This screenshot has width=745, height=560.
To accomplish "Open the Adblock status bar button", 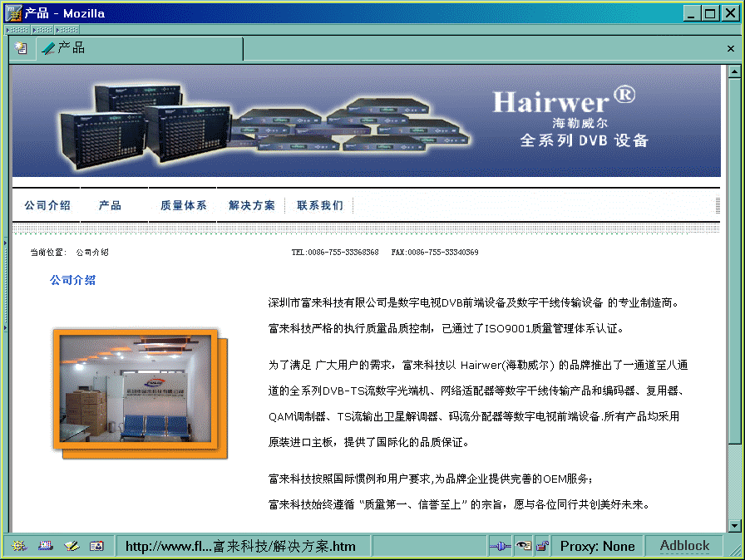I will (x=684, y=546).
